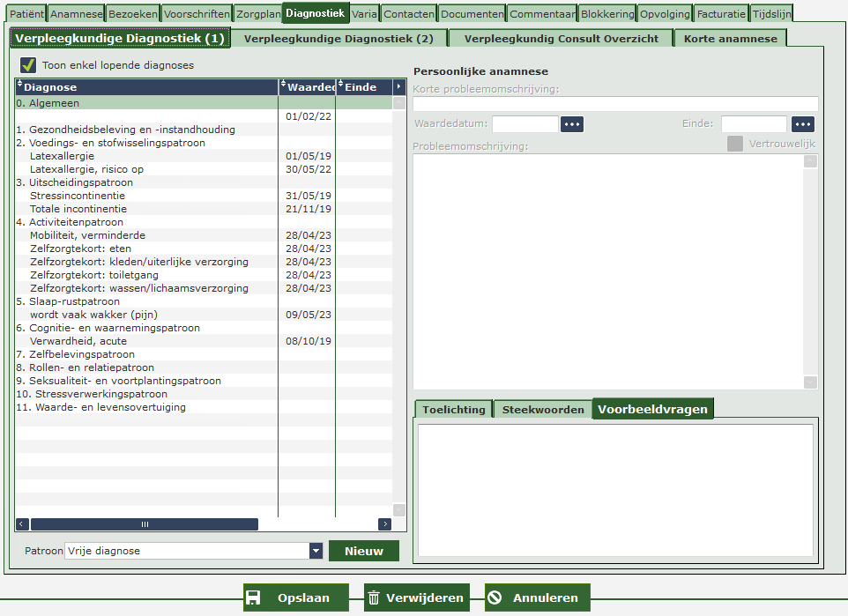Viewport: 848px width, 616px height.
Task: Select the Steekwoorden tab
Action: point(542,410)
